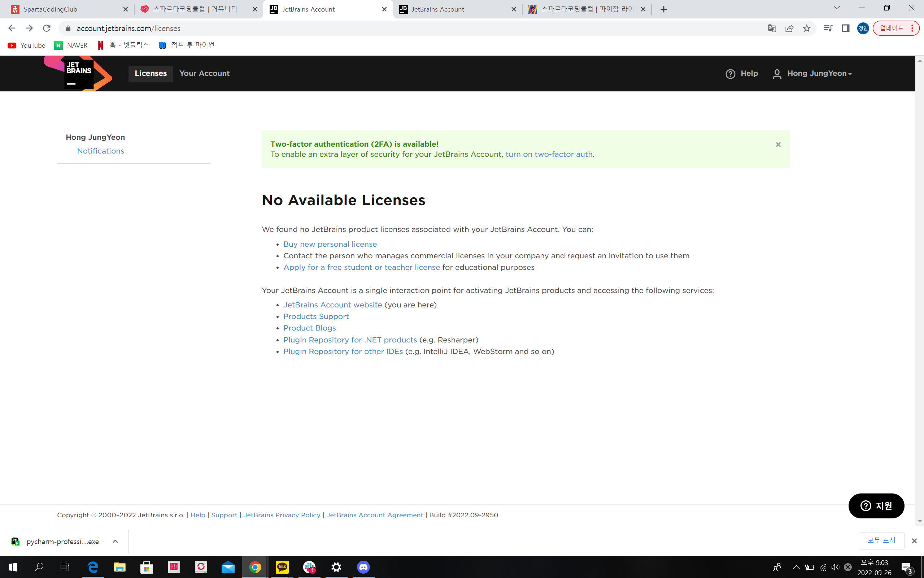This screenshot has width=924, height=578.
Task: Click the JetBrains Privacy Policy footer link
Action: 282,515
